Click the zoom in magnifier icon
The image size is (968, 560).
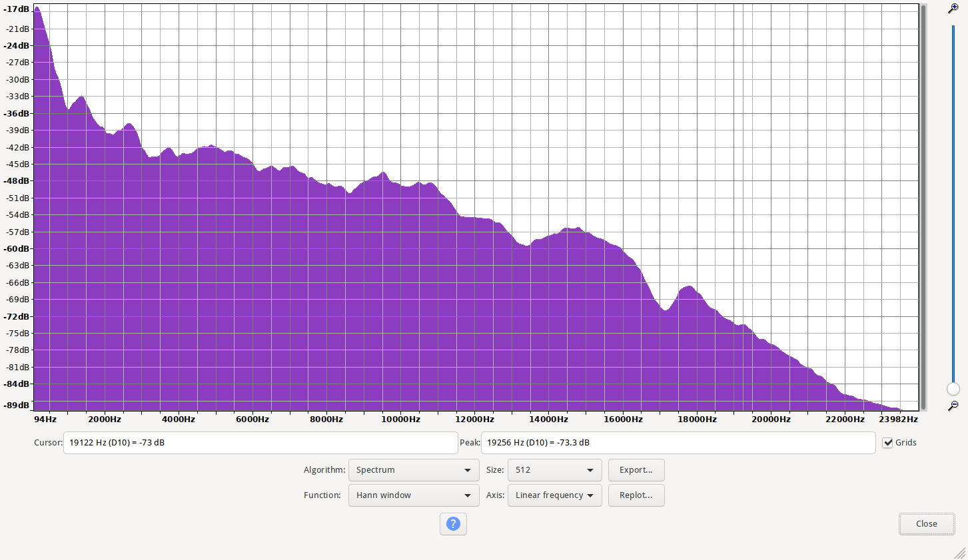tap(953, 9)
